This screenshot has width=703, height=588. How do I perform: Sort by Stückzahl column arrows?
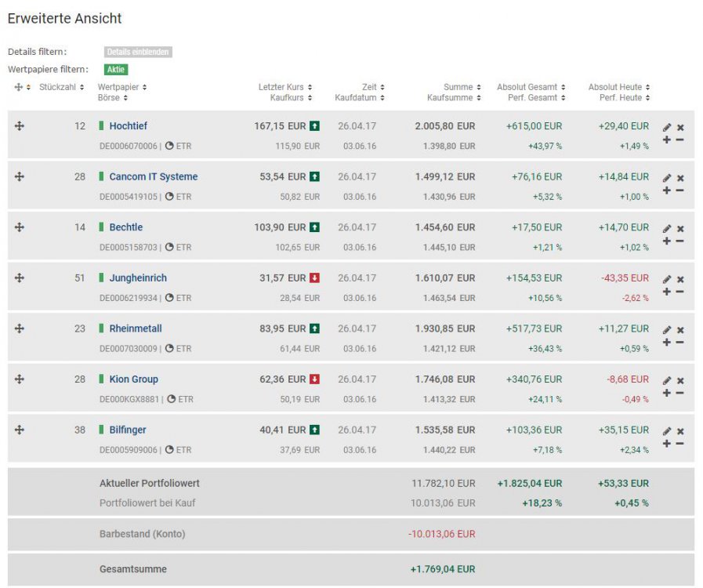(x=82, y=87)
